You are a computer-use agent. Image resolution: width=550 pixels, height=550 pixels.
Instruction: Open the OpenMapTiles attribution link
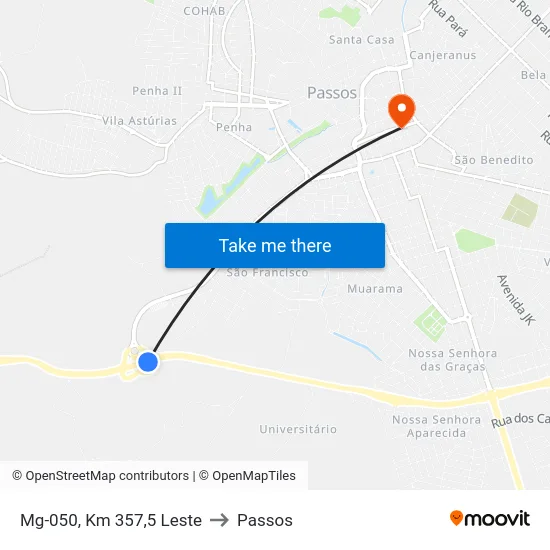pyautogui.click(x=247, y=476)
